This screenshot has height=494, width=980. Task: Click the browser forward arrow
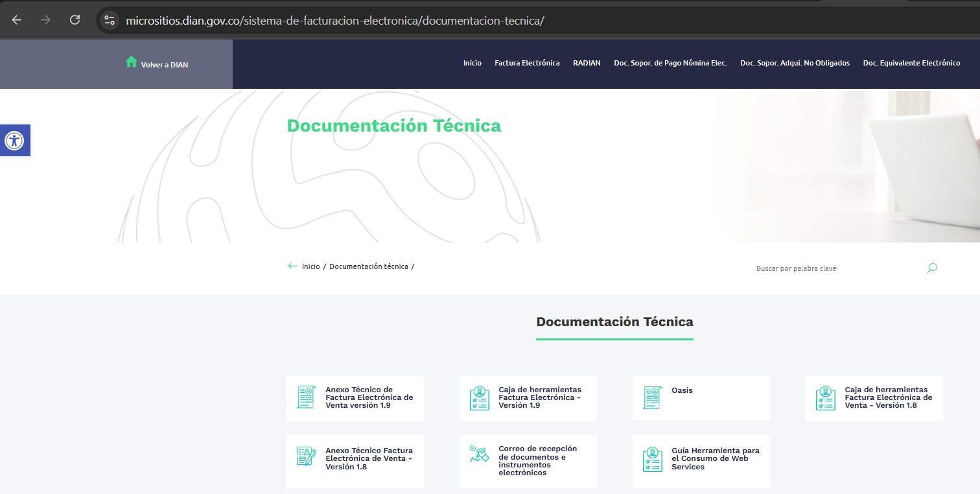click(x=45, y=20)
